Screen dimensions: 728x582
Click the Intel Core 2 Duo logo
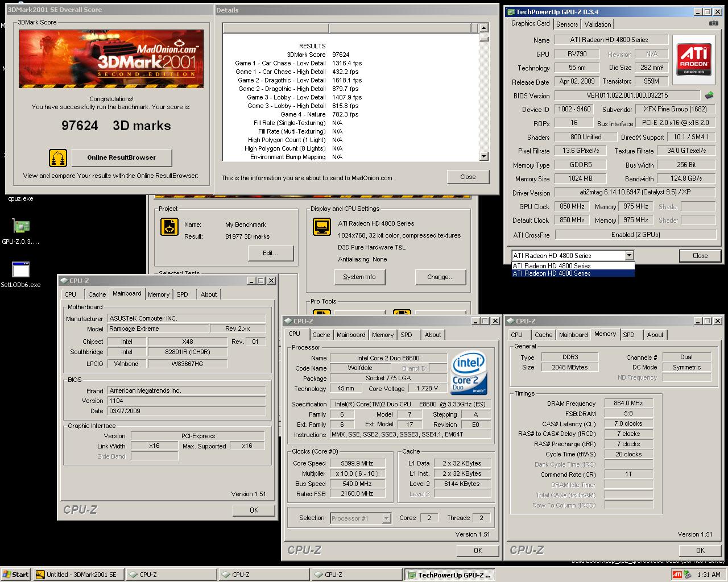tap(469, 373)
